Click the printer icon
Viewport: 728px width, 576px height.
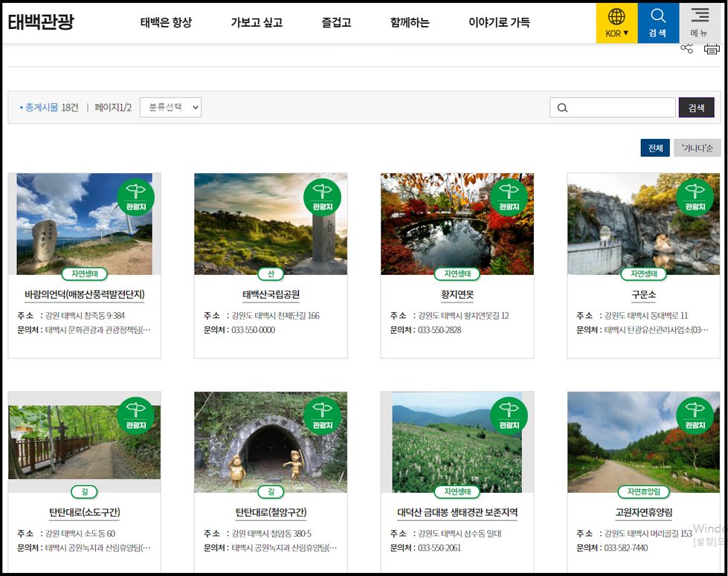[712, 49]
